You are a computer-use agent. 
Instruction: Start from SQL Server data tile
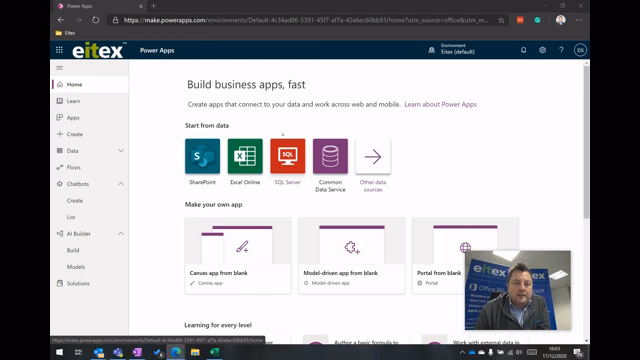click(288, 156)
